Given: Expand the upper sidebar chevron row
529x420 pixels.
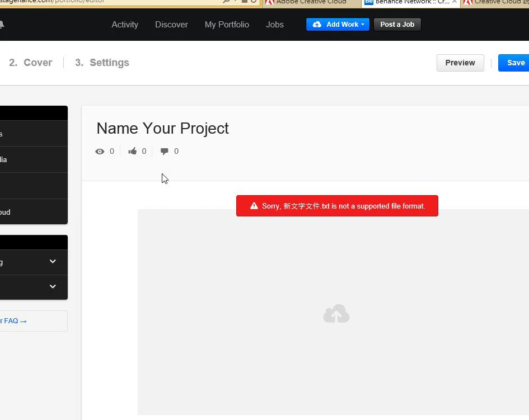Looking at the screenshot, I should click(53, 261).
